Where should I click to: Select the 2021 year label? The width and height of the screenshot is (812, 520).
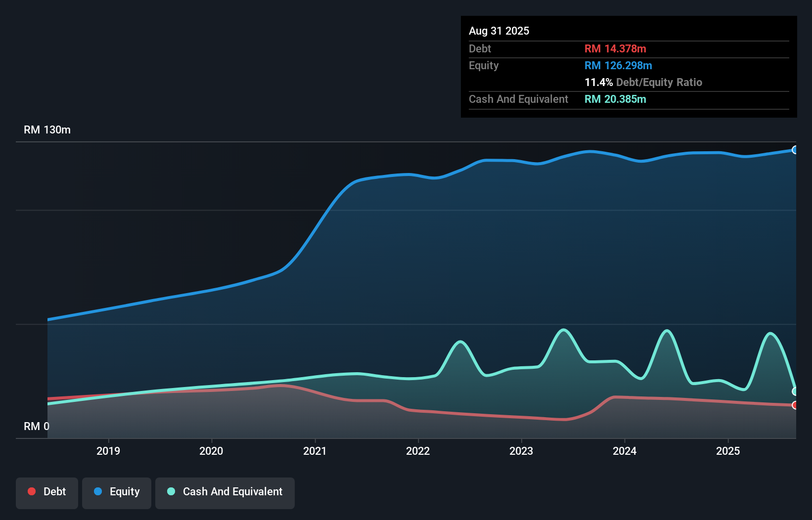(315, 451)
